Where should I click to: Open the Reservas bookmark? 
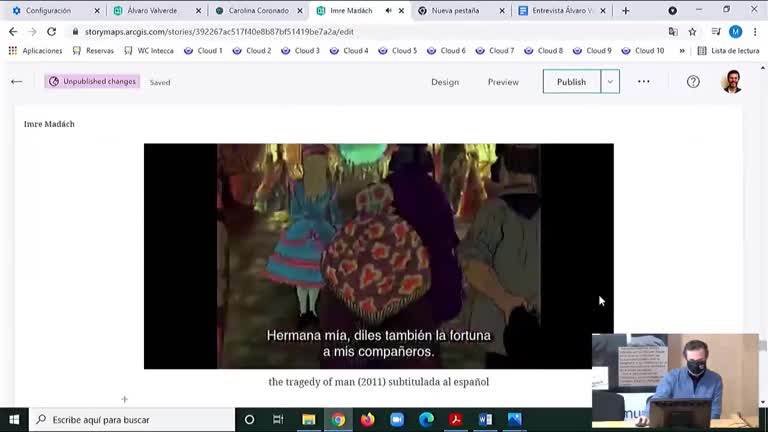pyautogui.click(x=93, y=50)
